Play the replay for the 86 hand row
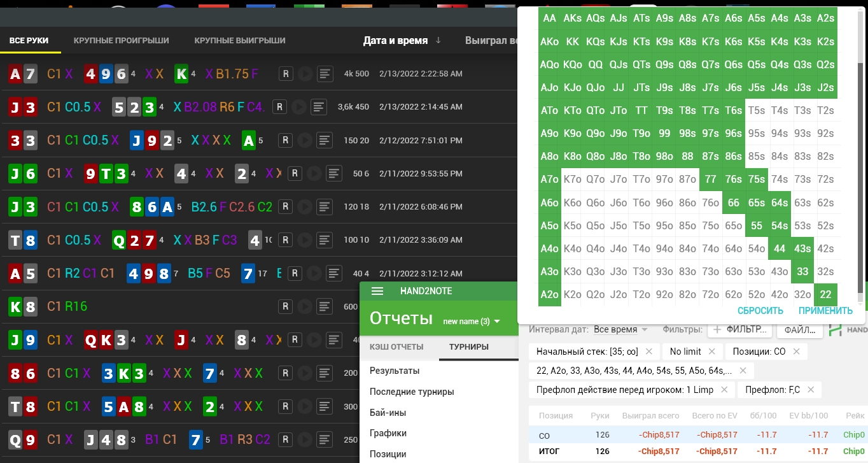This screenshot has height=463, width=868. click(x=305, y=373)
